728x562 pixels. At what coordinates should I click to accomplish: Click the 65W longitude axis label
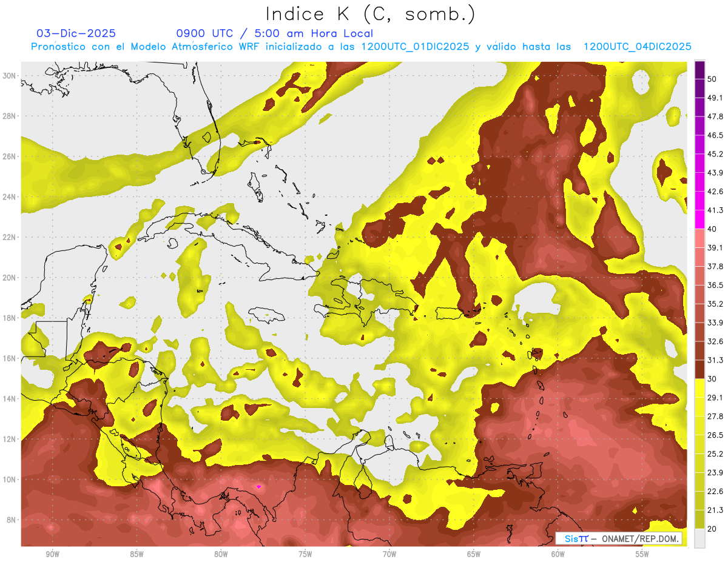(x=474, y=554)
